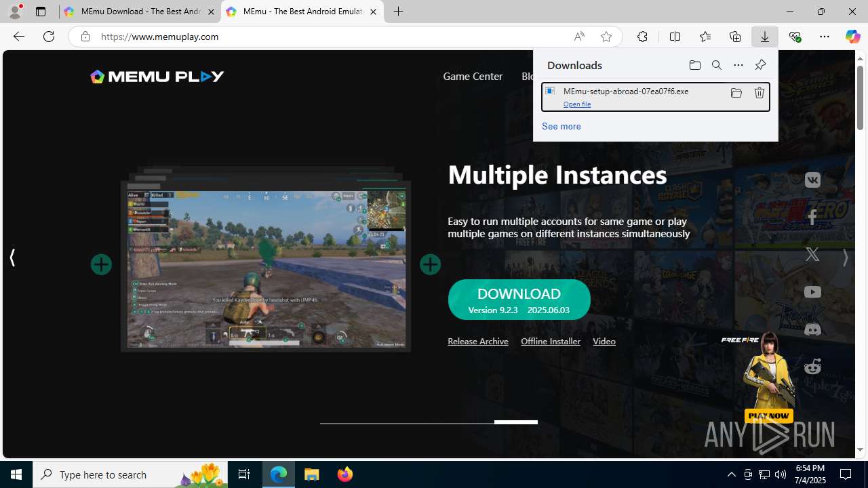Open the Downloads folder icon

694,65
